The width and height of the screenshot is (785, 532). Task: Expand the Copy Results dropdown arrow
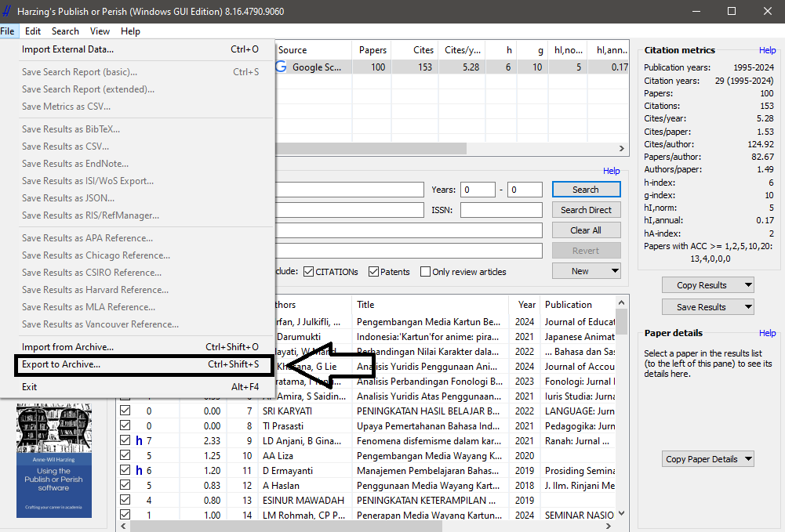tap(748, 285)
